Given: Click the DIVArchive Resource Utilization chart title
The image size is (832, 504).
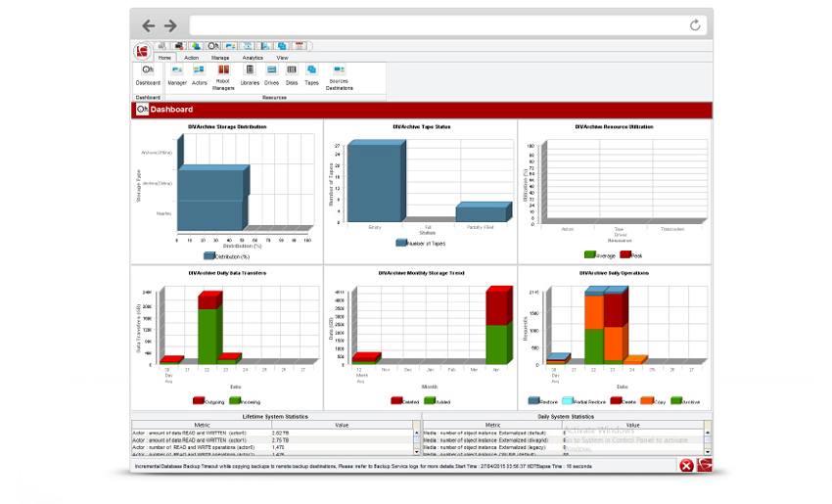Looking at the screenshot, I should [x=614, y=127].
